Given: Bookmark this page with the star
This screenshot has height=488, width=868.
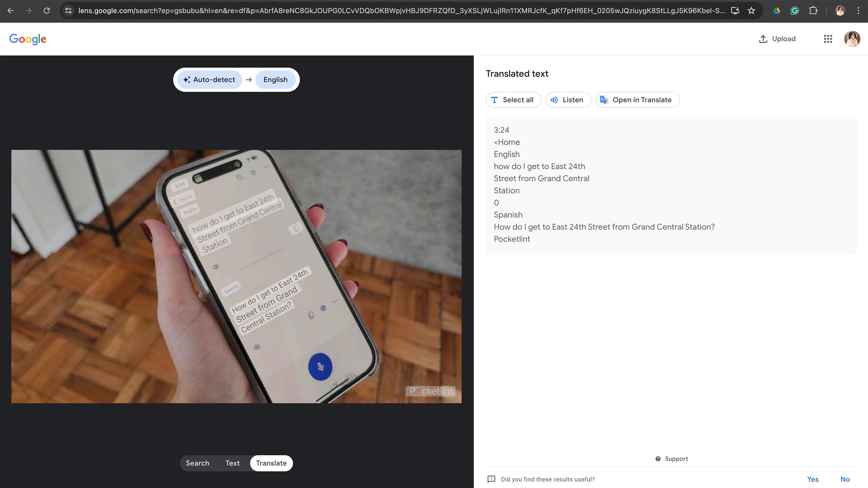Looking at the screenshot, I should [751, 11].
